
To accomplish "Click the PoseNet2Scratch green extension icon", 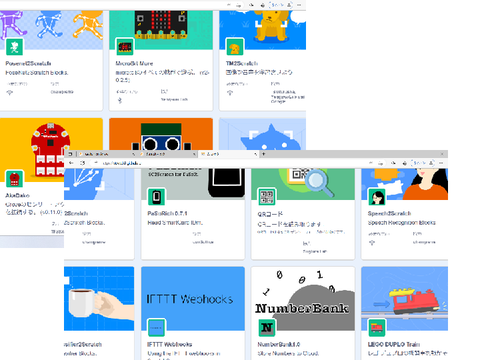I will 14,47.
